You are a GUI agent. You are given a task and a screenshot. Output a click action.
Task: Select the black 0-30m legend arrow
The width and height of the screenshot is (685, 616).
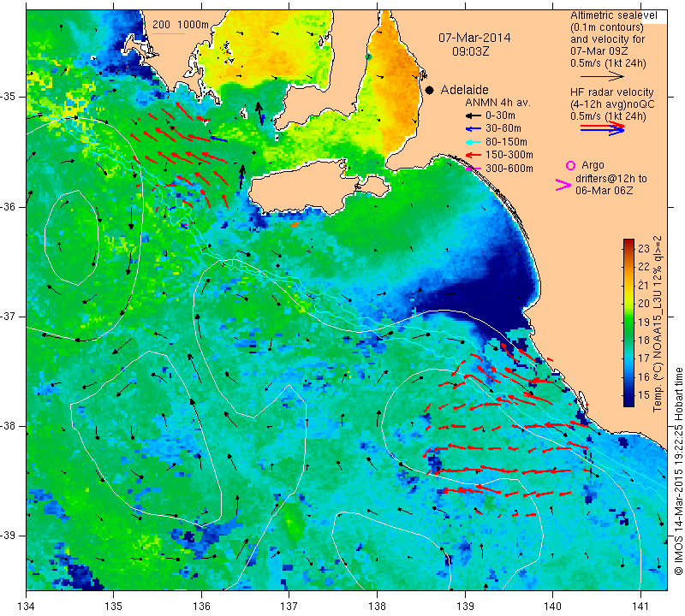pos(473,115)
